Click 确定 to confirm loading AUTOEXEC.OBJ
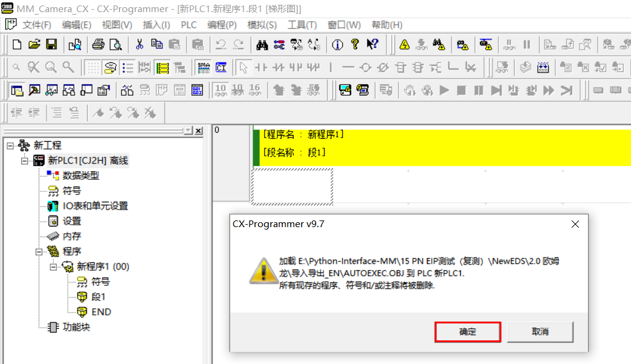Screen dimensions: 631x364 click(467, 332)
